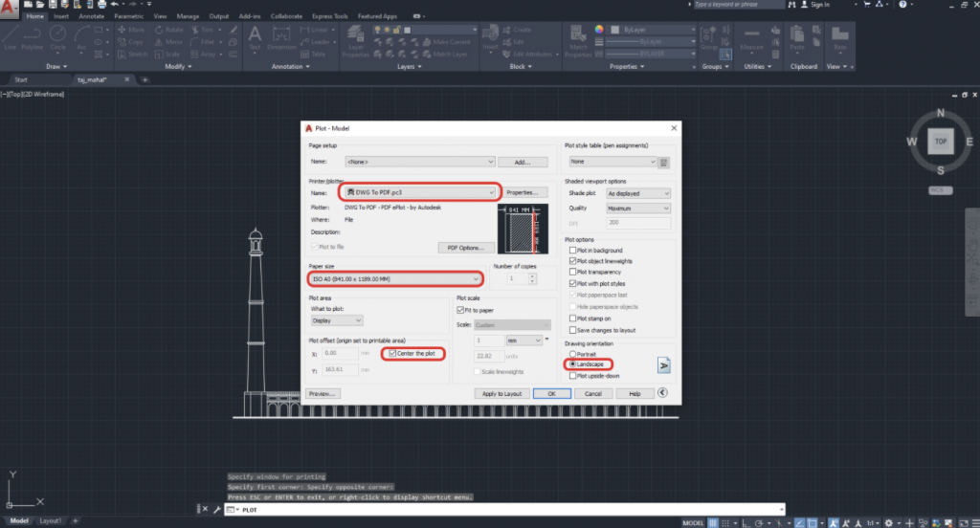The image size is (980, 528).
Task: Open the Layout1 tab
Action: point(51,520)
